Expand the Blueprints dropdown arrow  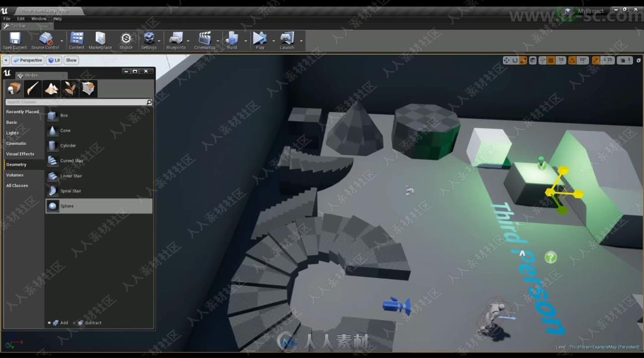click(x=189, y=41)
